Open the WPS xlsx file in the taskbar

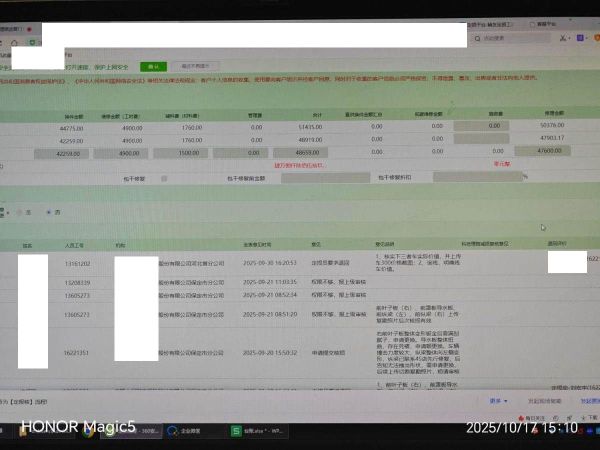[239, 428]
